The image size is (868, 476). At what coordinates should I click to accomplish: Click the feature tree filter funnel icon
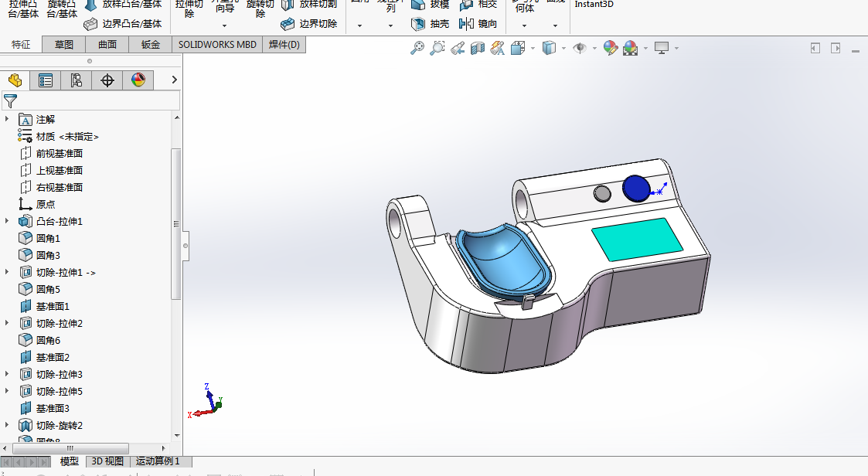tap(10, 101)
